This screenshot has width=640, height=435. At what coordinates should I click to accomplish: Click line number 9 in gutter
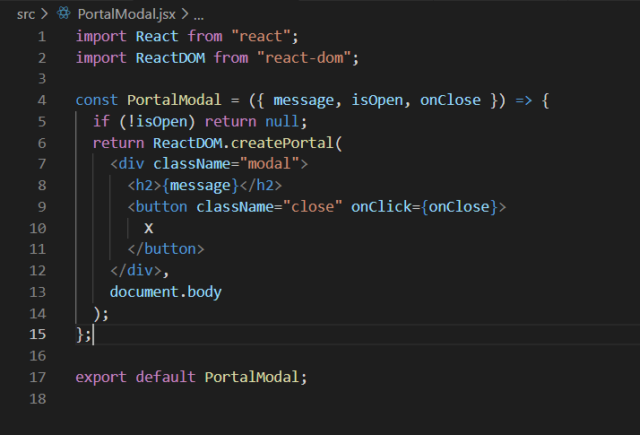click(x=42, y=207)
